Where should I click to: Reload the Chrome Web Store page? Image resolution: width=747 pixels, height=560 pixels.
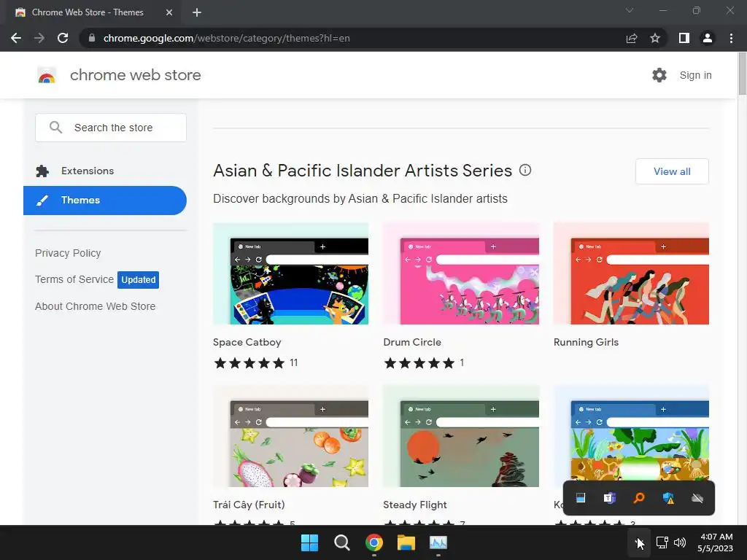[x=63, y=38]
